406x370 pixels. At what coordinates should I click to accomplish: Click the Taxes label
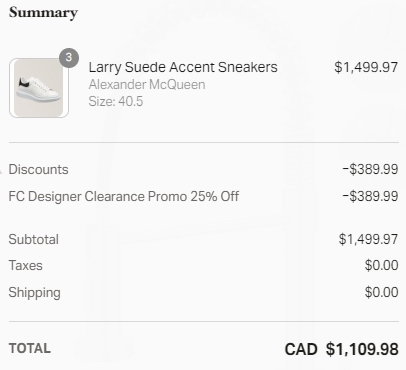(26, 266)
